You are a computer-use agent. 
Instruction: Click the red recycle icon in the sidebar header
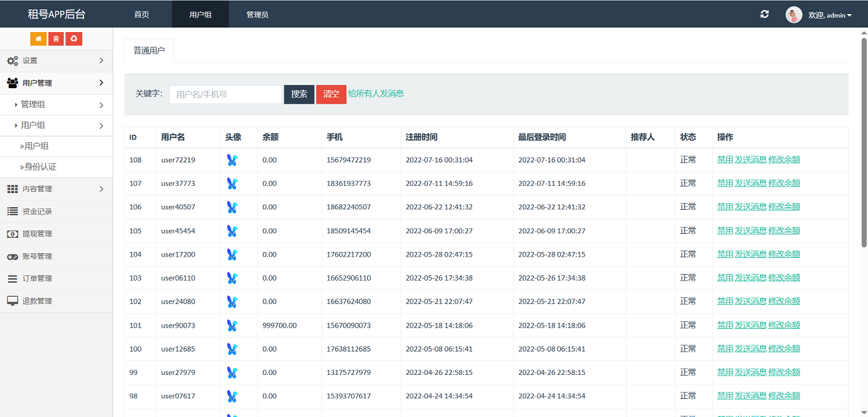pyautogui.click(x=73, y=39)
